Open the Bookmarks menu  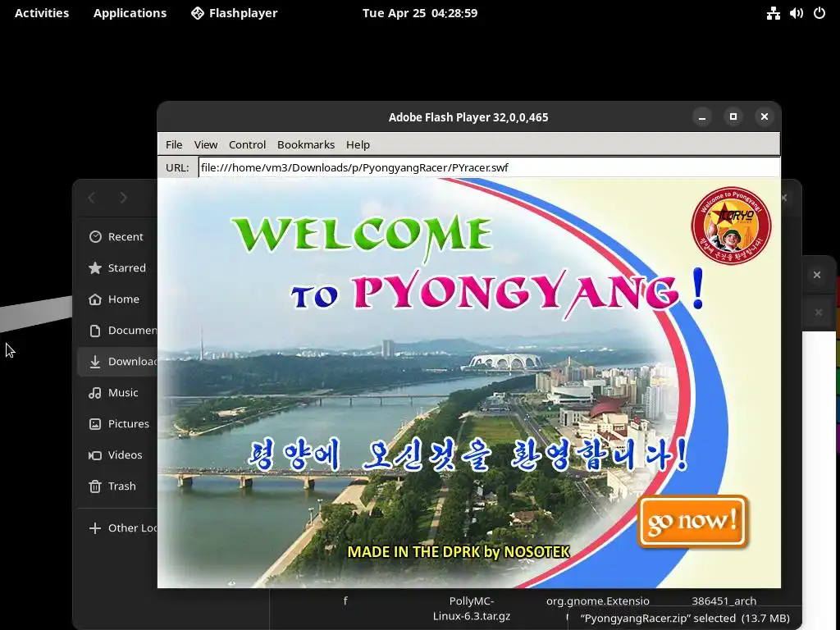click(306, 144)
